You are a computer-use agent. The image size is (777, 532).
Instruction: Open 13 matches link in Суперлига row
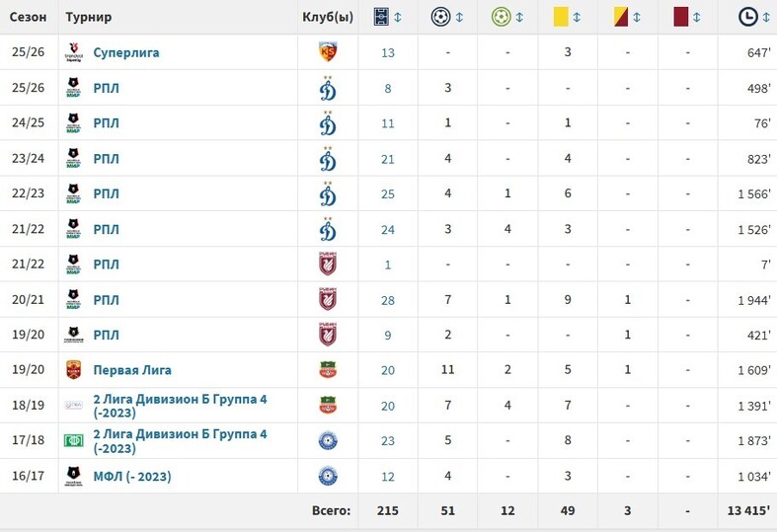click(x=387, y=52)
